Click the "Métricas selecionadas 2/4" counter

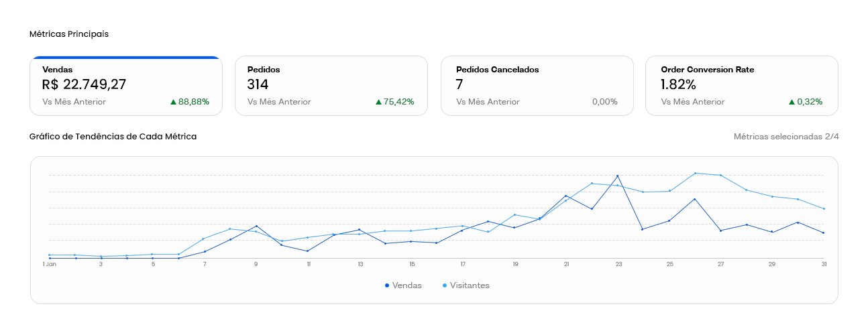[786, 137]
